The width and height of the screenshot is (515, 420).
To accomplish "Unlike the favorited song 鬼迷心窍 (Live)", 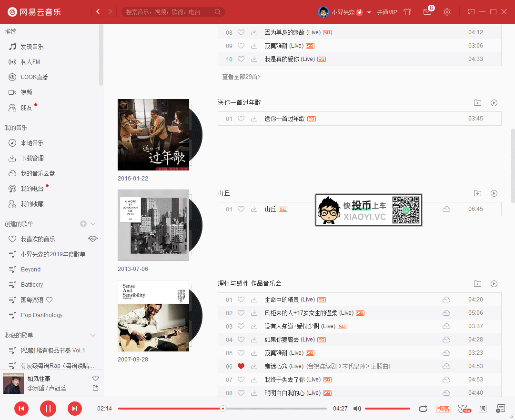I will pos(241,366).
